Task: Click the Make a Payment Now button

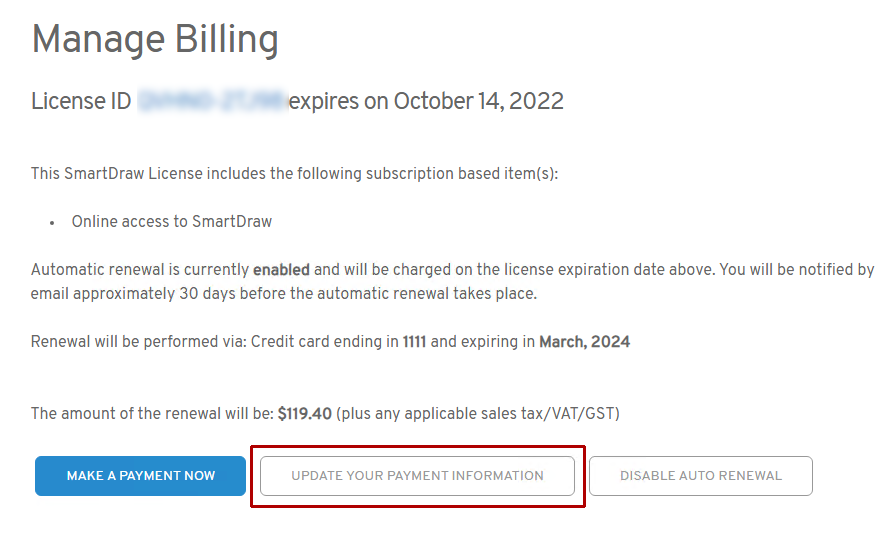Action: click(x=140, y=476)
